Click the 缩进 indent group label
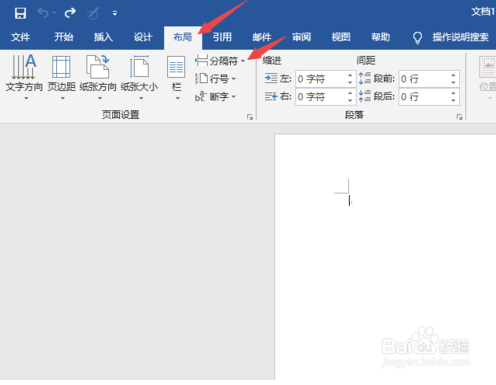 (x=272, y=60)
